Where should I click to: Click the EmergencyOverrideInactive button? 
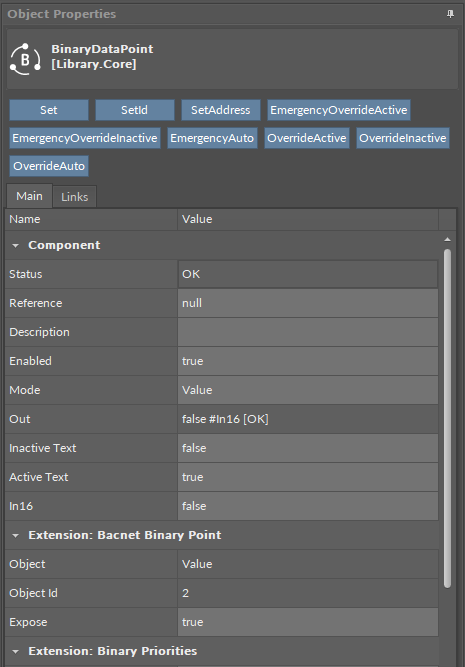point(85,138)
